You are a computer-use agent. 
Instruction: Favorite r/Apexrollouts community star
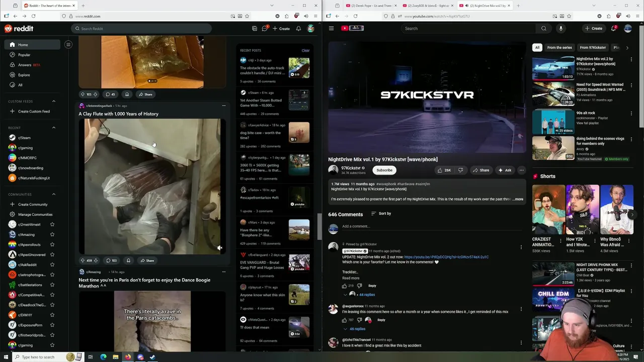(x=52, y=244)
